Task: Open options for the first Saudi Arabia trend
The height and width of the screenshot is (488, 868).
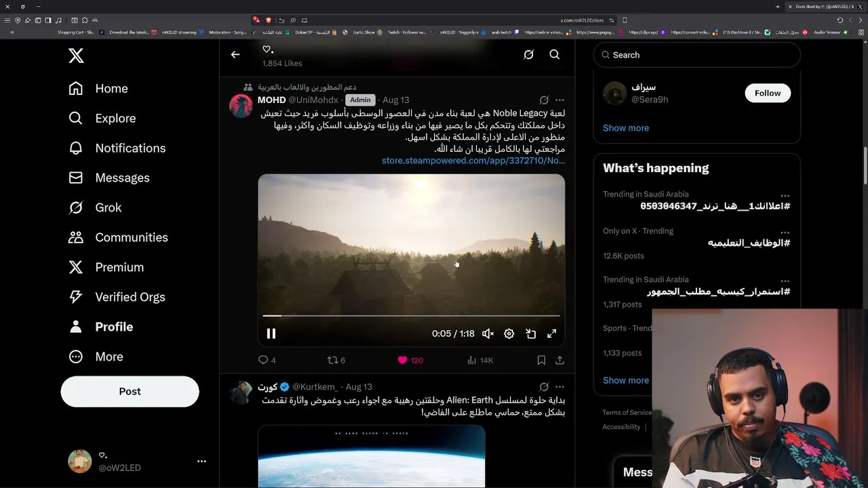Action: [785, 195]
